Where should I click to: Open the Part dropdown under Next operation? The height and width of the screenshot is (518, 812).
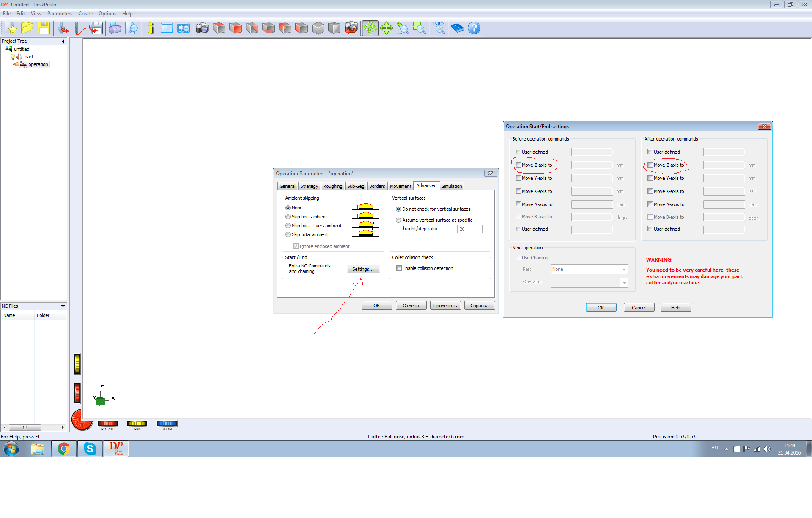click(624, 270)
